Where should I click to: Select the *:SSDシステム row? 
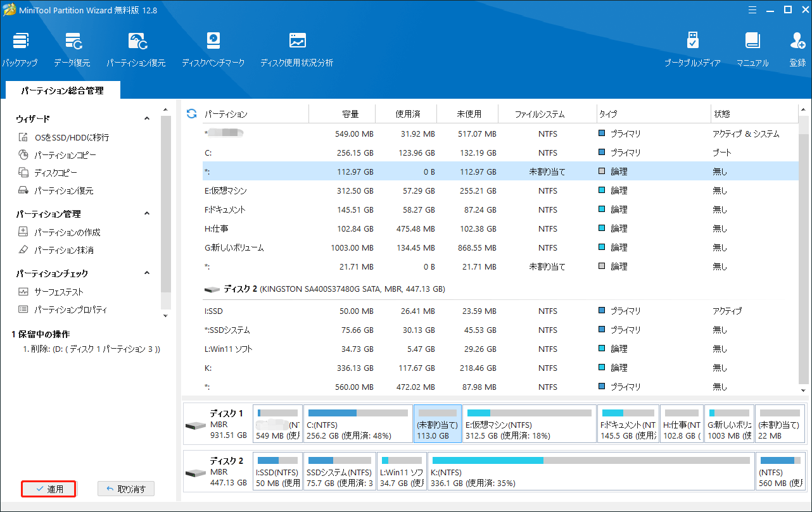pyautogui.click(x=500, y=330)
